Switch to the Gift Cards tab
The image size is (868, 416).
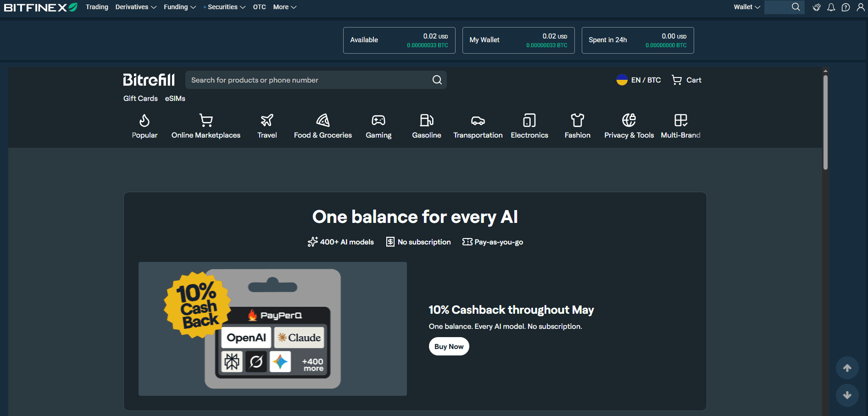140,98
